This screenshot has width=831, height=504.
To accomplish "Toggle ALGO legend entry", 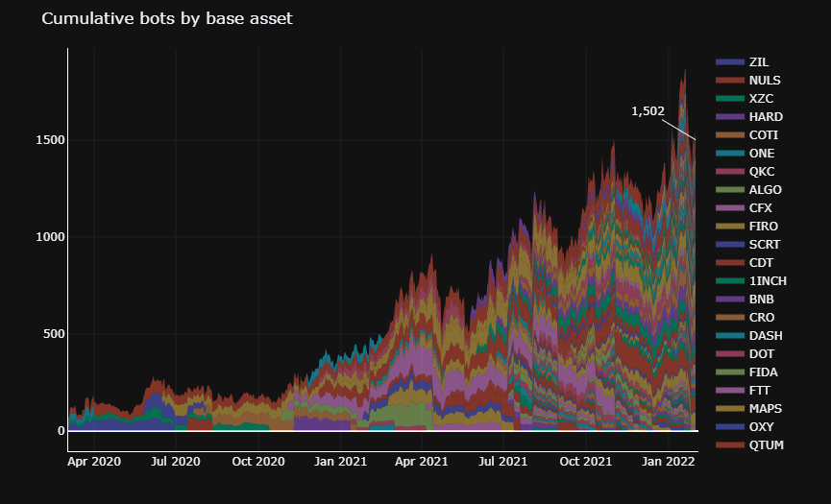I will [748, 190].
